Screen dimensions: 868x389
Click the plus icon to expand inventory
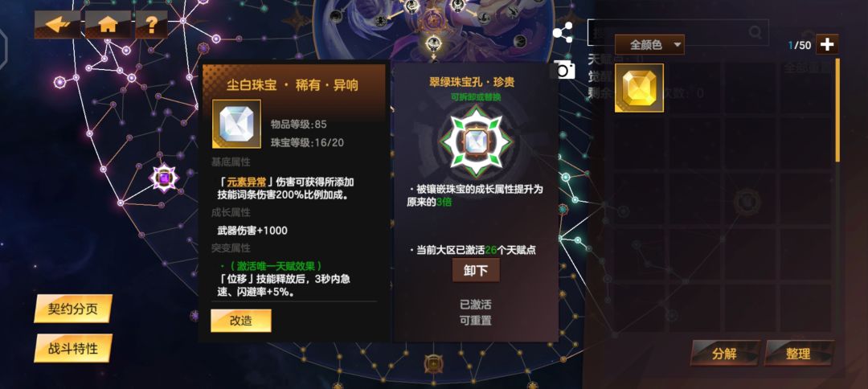827,44
